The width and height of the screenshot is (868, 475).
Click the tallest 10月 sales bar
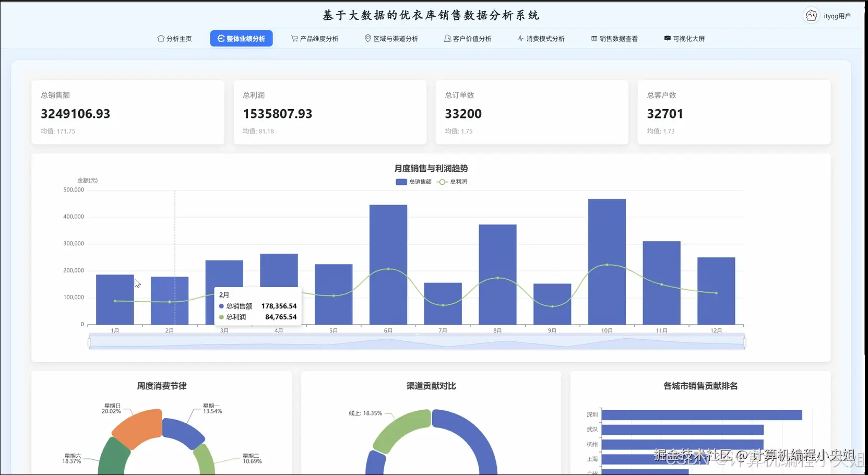pos(607,261)
